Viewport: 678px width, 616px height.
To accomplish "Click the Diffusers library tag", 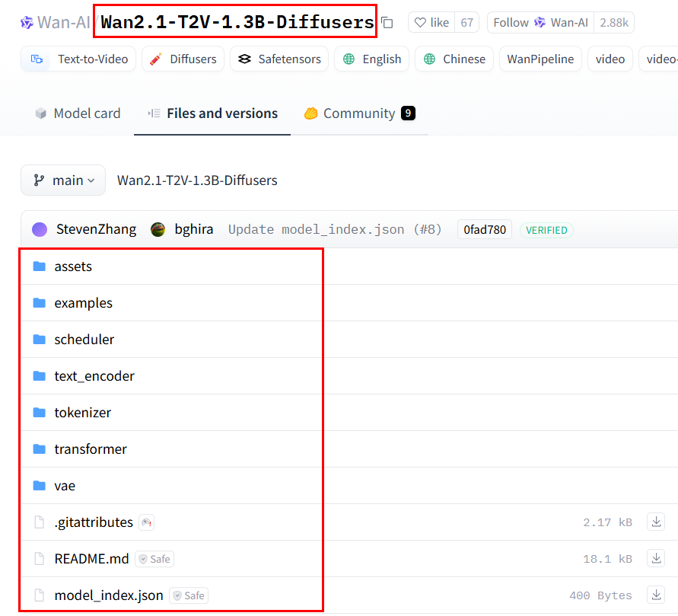I will 183,59.
